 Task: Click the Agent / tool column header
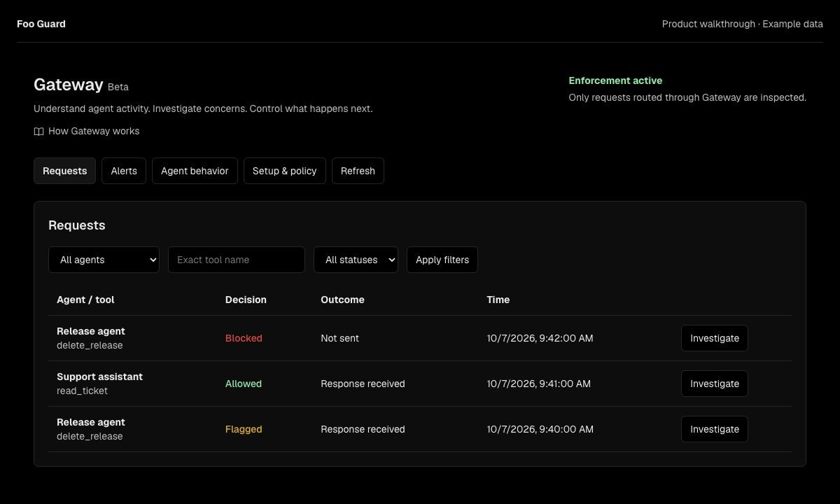pos(85,300)
